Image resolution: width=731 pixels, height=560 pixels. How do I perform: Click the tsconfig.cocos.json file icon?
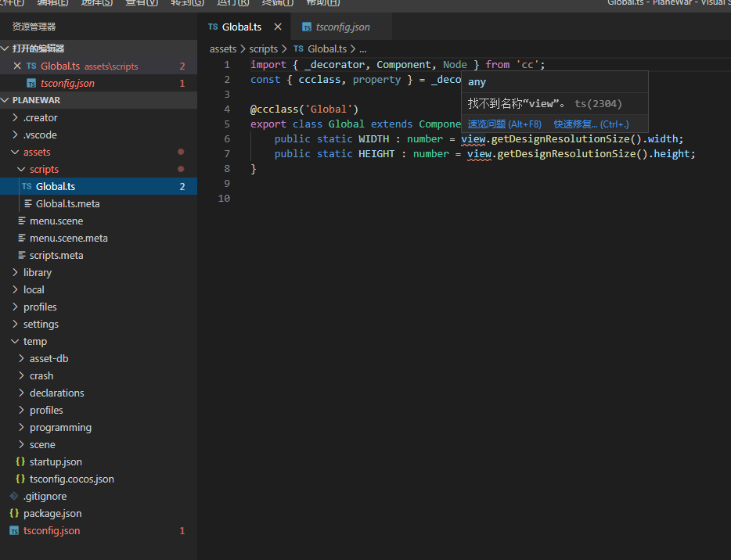coord(20,479)
